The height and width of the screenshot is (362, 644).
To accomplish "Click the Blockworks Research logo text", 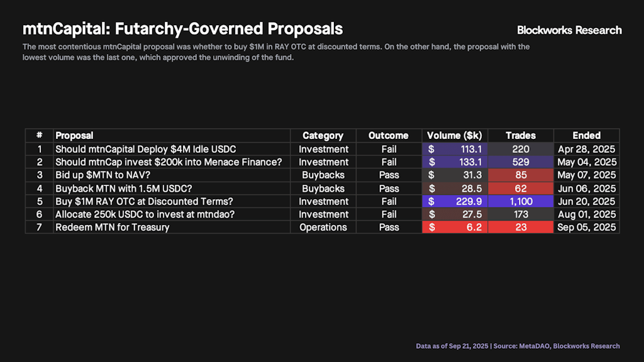I will coord(569,30).
